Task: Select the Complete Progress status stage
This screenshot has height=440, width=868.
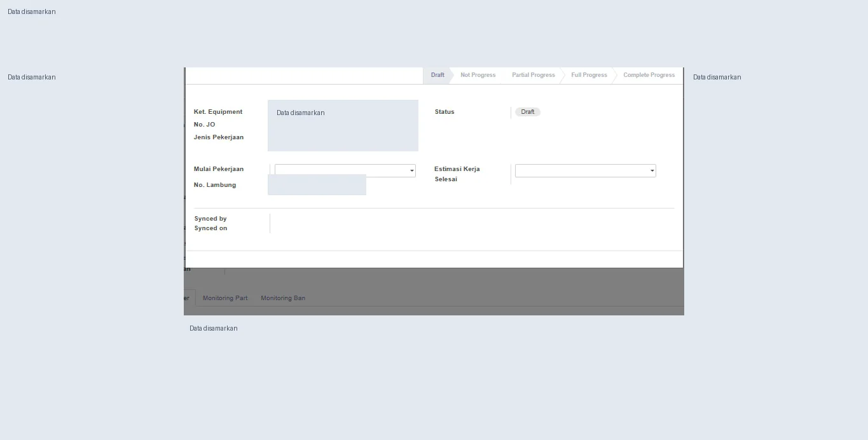Action: 649,75
